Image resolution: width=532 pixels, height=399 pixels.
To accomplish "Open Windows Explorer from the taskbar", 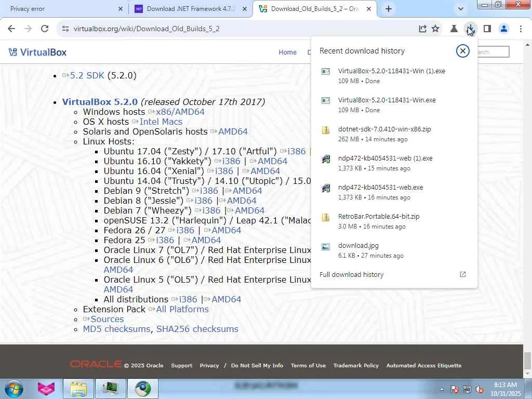I will tap(78, 389).
